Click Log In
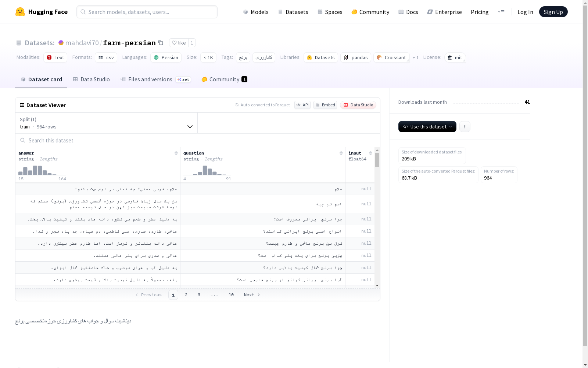588x368 pixels. [525, 12]
